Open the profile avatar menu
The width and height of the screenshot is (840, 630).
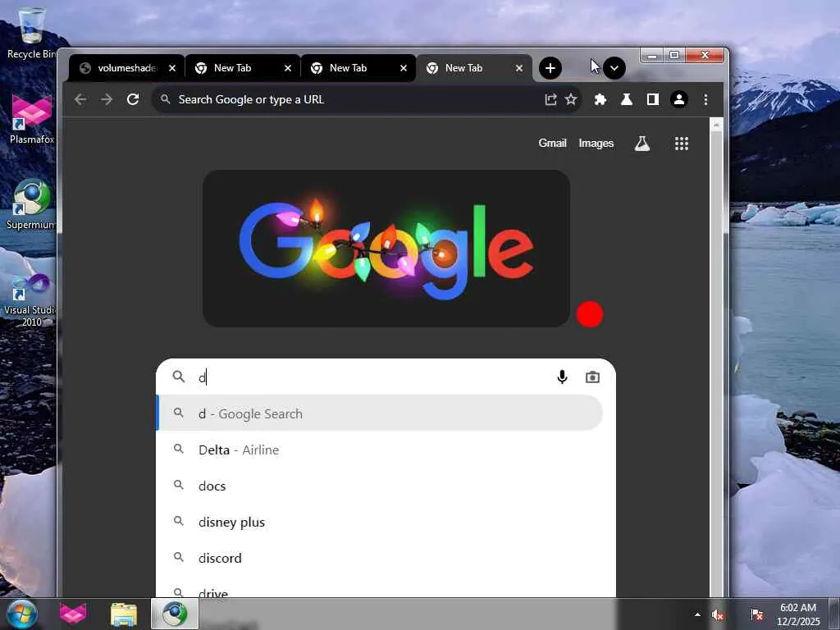pos(678,99)
